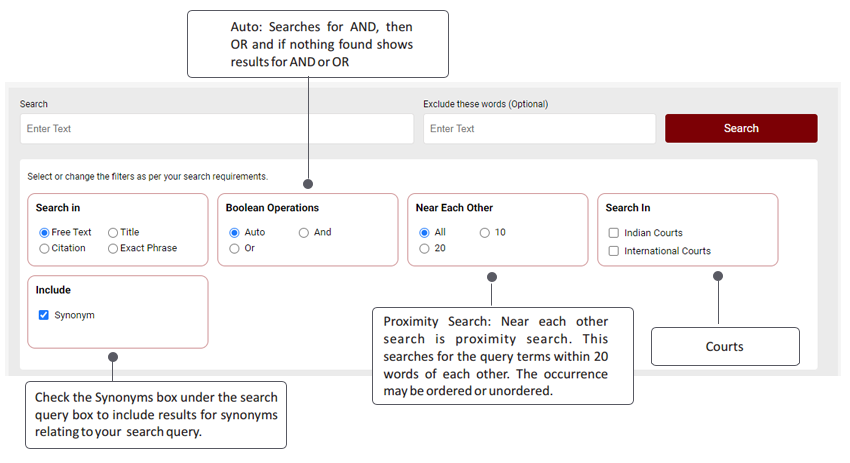
Task: Click the Exclude these words input field
Action: 539,129
